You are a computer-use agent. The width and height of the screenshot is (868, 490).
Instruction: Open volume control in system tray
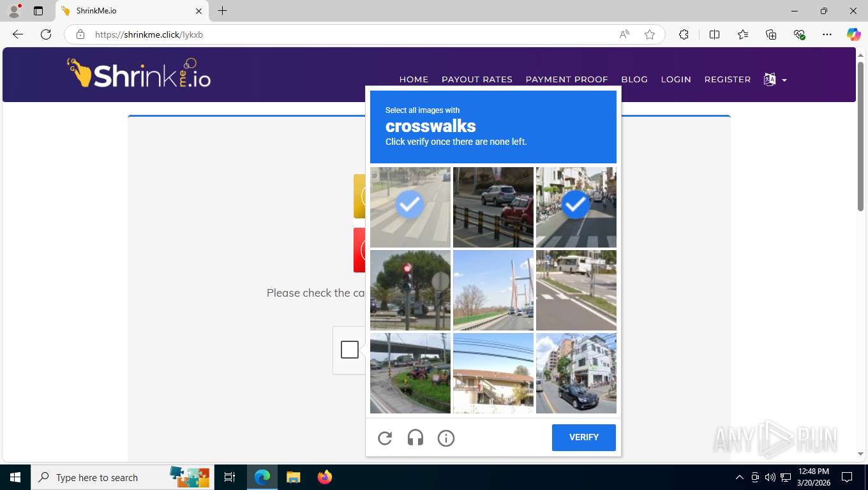point(770,477)
